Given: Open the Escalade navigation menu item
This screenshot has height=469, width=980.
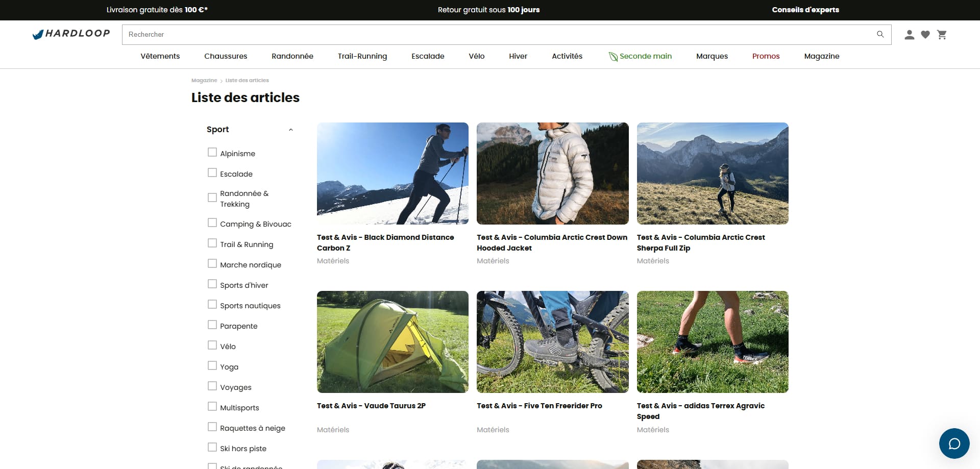Looking at the screenshot, I should click(428, 56).
